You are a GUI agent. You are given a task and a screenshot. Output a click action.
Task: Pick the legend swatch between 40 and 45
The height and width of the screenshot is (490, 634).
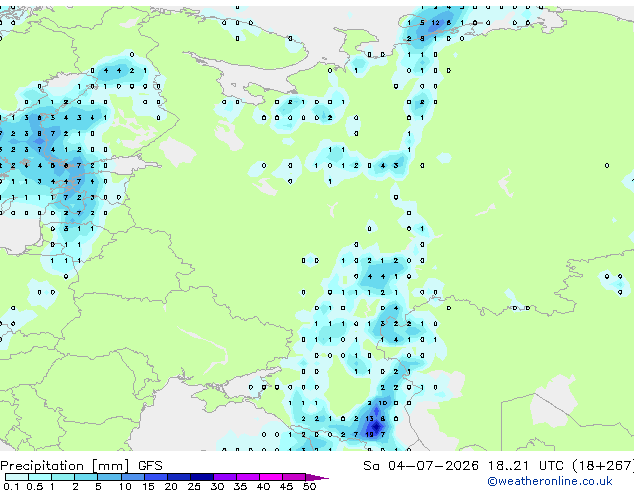click(271, 477)
